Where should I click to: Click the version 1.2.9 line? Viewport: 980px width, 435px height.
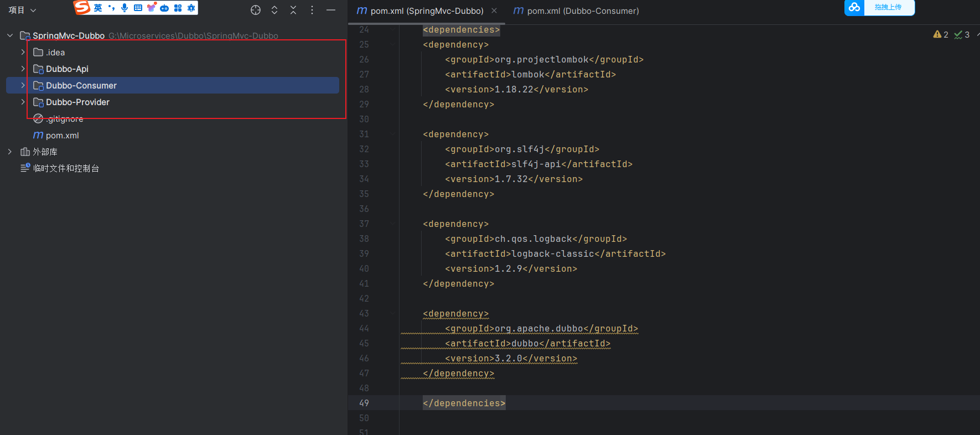point(511,268)
